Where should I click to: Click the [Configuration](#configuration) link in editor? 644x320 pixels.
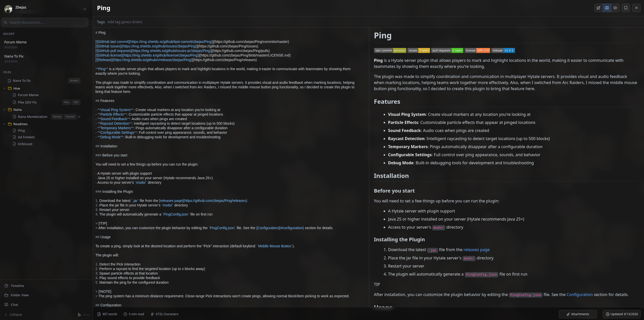point(280,228)
